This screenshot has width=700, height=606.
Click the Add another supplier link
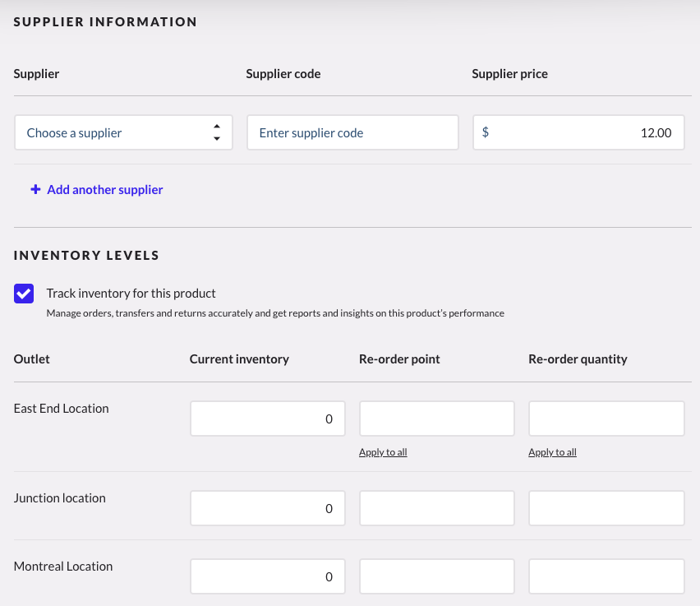[105, 190]
